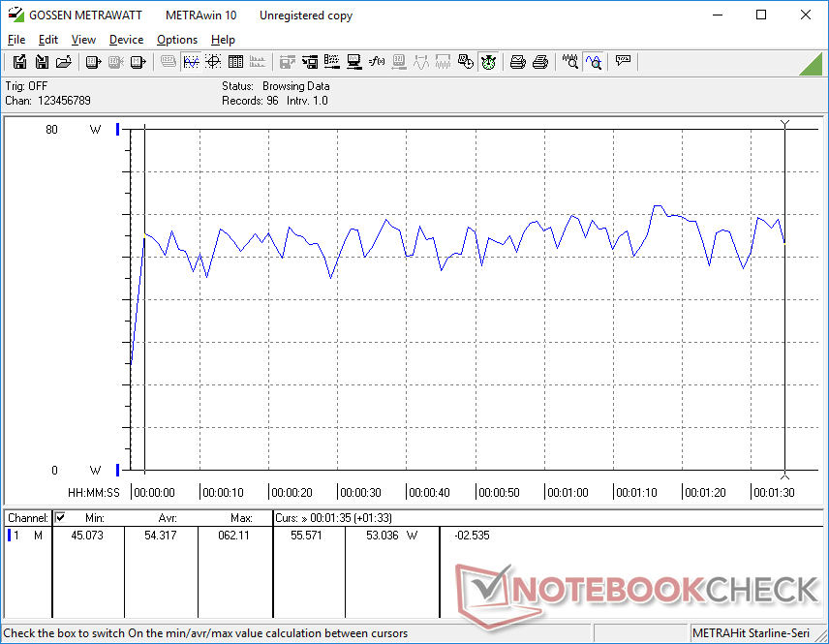Click the export data to file toolbar icon
This screenshot has height=644, width=829.
[x=19, y=62]
